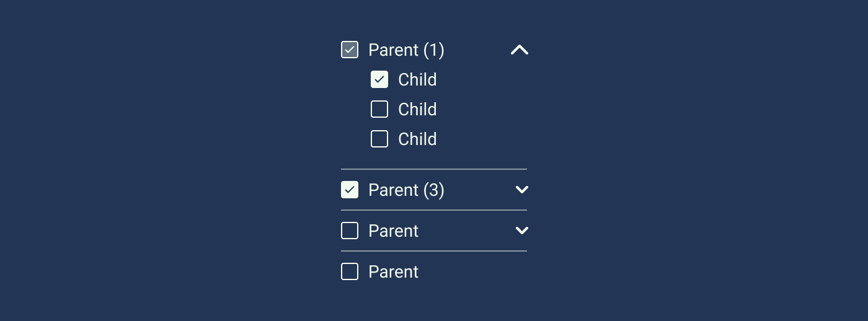Expand the Parent (3) group chevron

522,190
